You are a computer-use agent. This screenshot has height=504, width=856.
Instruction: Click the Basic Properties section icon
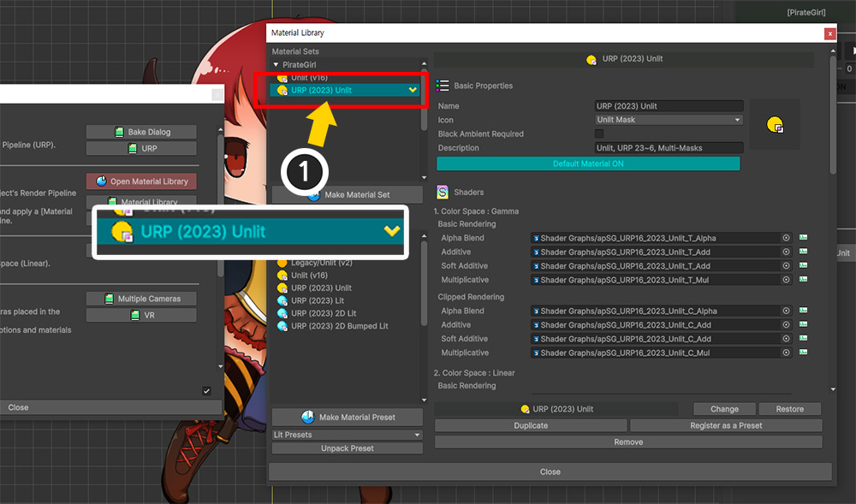coord(443,86)
